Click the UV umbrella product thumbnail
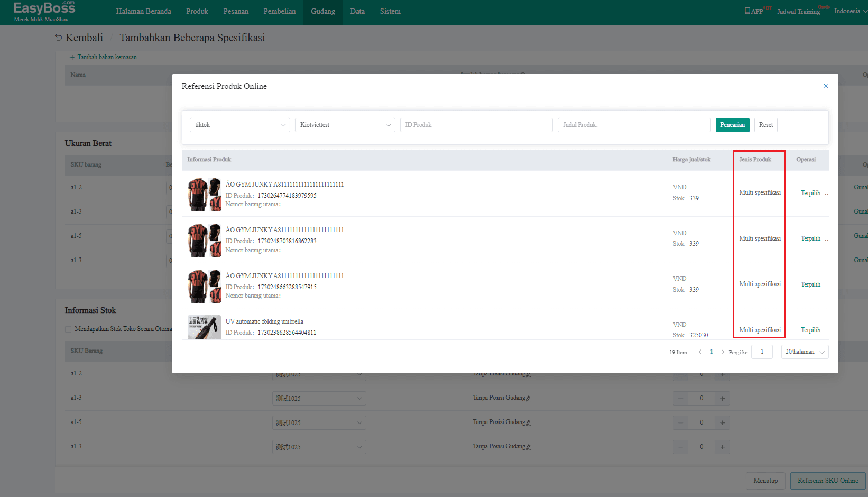The width and height of the screenshot is (868, 497). pyautogui.click(x=204, y=327)
